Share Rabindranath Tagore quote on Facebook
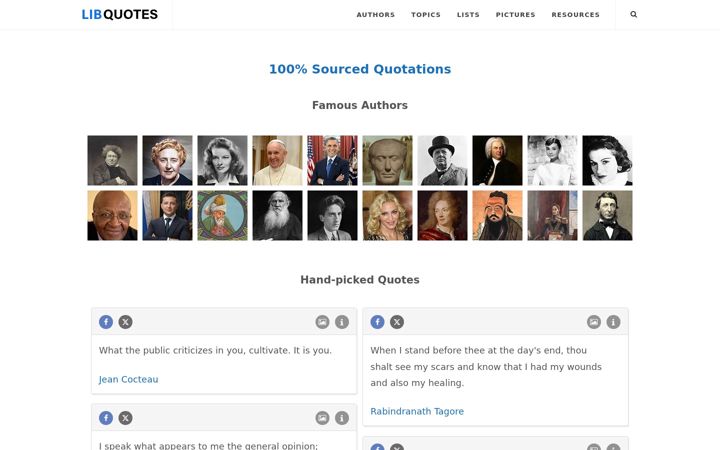The height and width of the screenshot is (450, 720). point(377,322)
